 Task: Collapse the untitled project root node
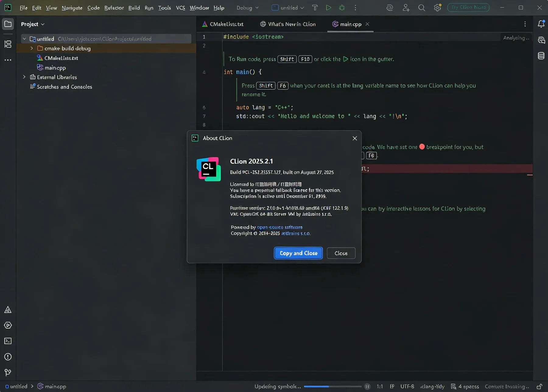[x=24, y=39]
